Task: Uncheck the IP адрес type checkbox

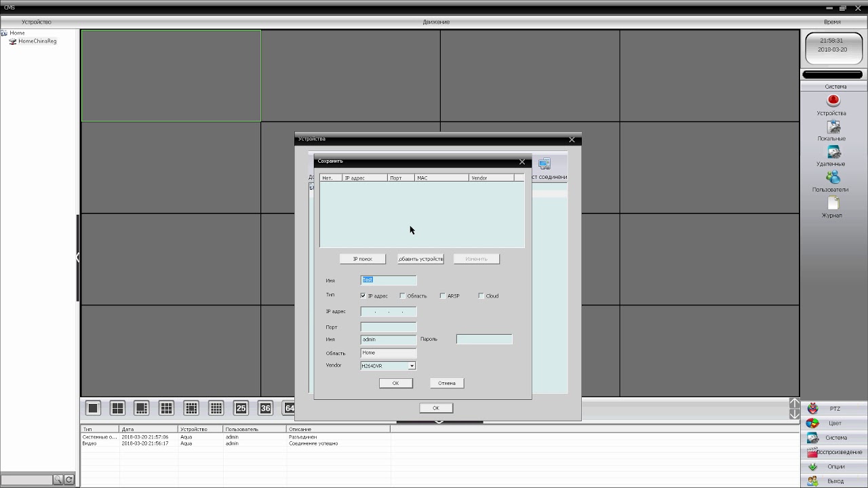Action: 363,296
